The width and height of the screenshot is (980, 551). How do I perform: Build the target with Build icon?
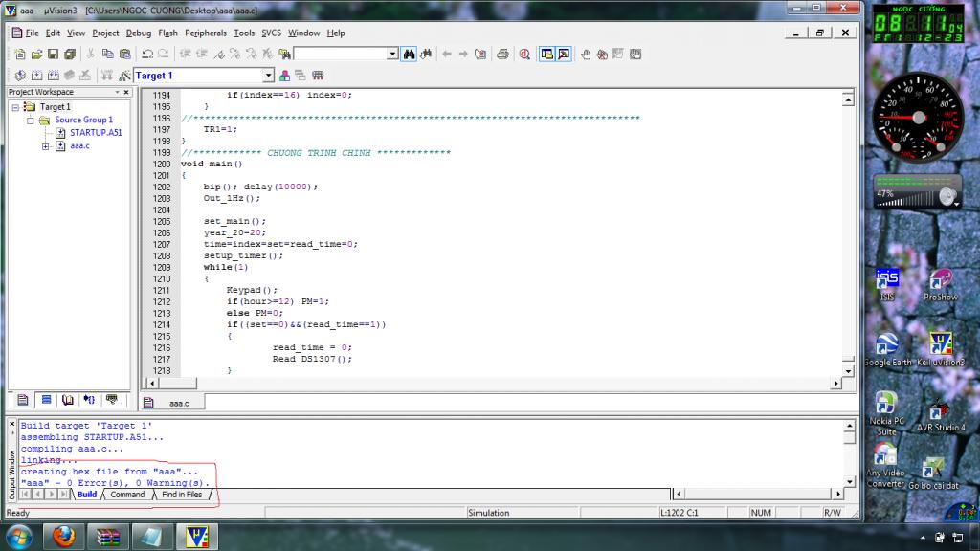(x=37, y=76)
